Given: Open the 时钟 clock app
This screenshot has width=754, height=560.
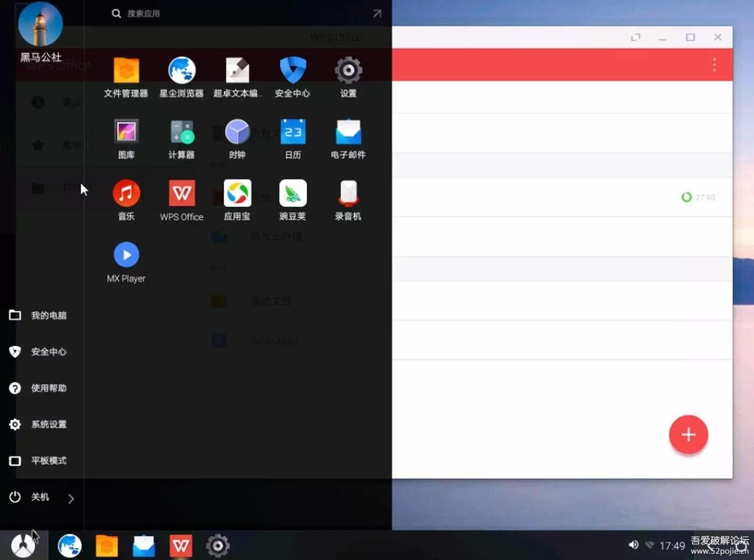Looking at the screenshot, I should pos(237,132).
